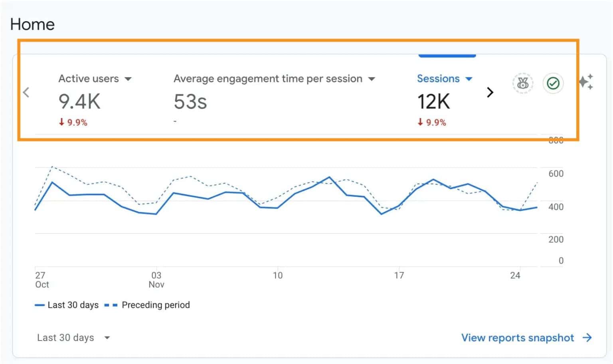Open the Average engagement time per session dropdown
613x364 pixels.
[371, 79]
